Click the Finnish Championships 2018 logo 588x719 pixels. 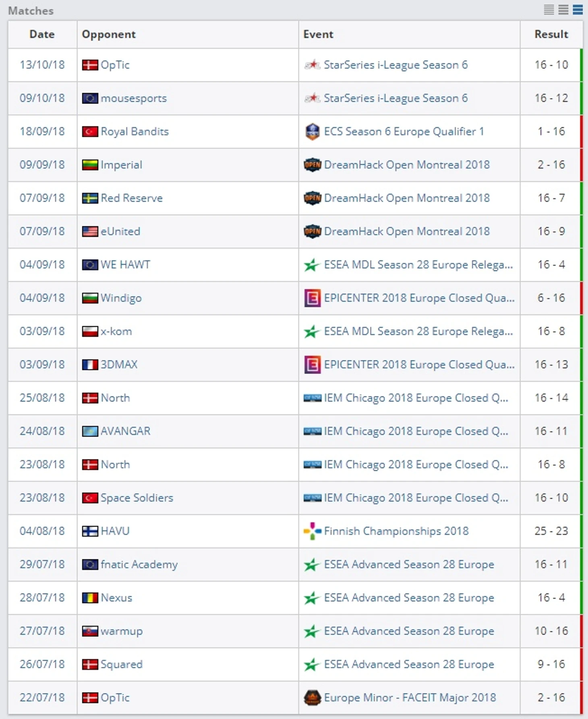click(x=312, y=531)
